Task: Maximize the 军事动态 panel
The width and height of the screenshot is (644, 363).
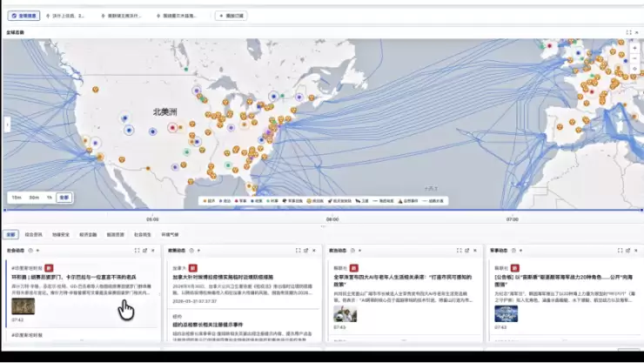Action: pyautogui.click(x=621, y=251)
